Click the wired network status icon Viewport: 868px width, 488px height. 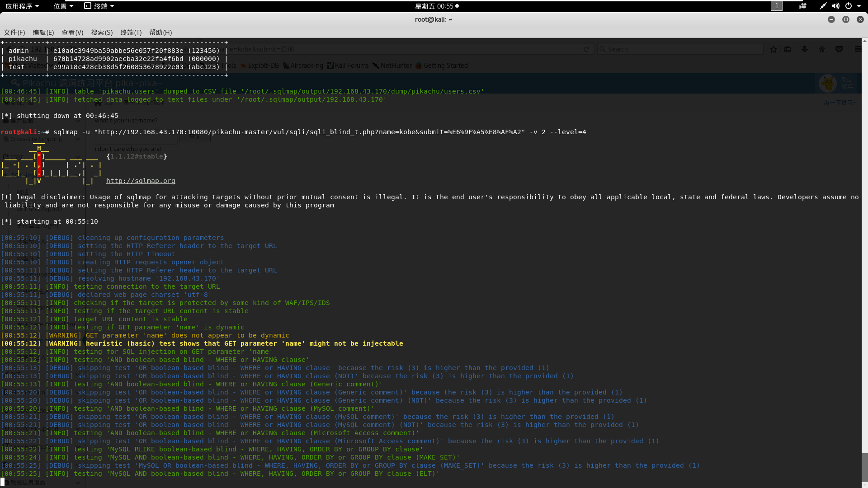[x=823, y=6]
